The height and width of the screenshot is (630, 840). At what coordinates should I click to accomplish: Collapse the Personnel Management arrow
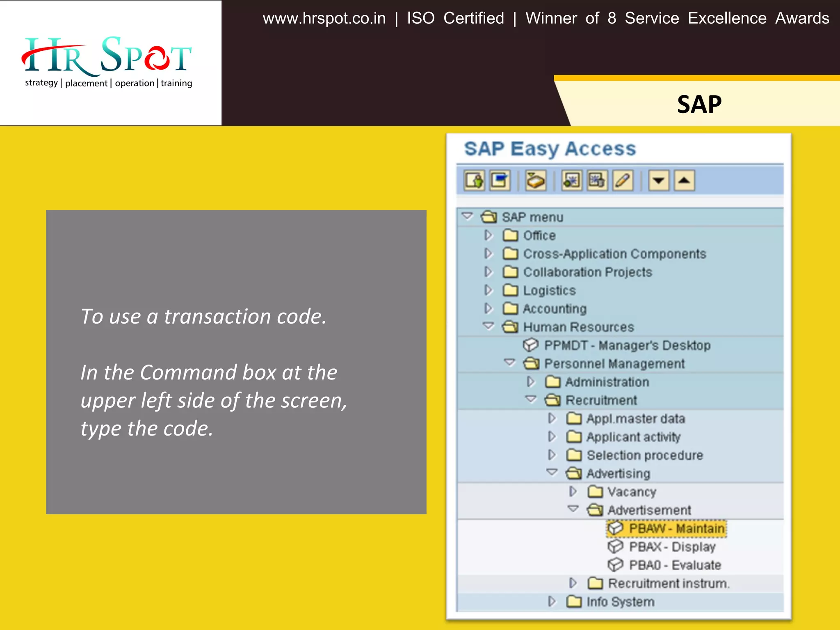pos(509,362)
